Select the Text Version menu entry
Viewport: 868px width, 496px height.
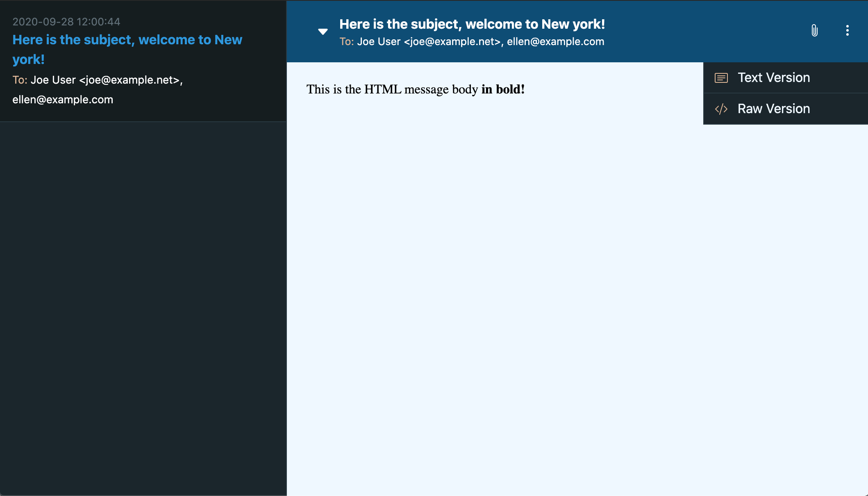click(x=773, y=78)
